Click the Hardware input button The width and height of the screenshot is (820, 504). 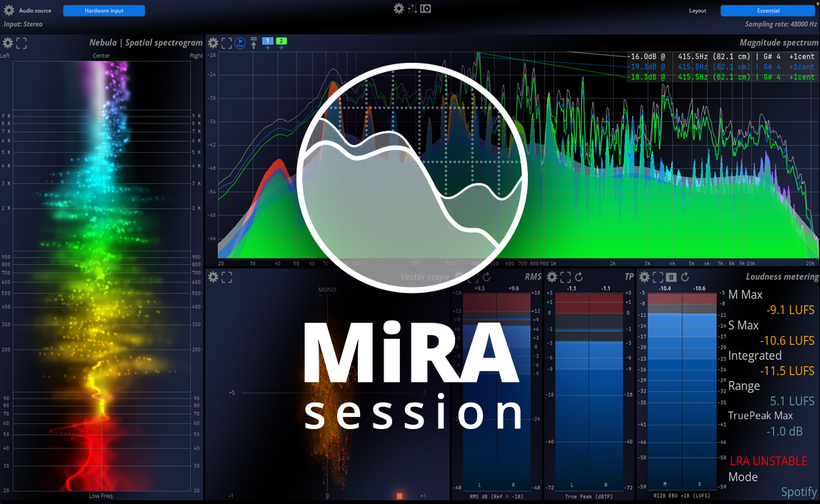point(104,10)
